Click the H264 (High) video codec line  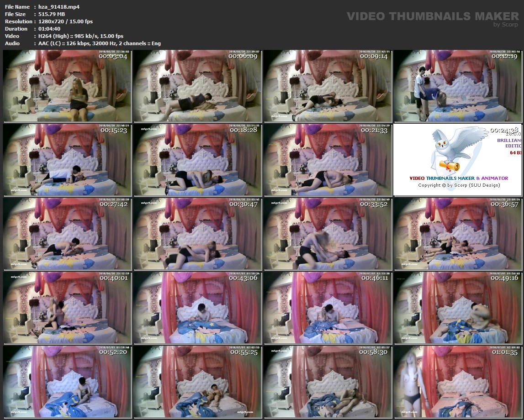(81, 36)
